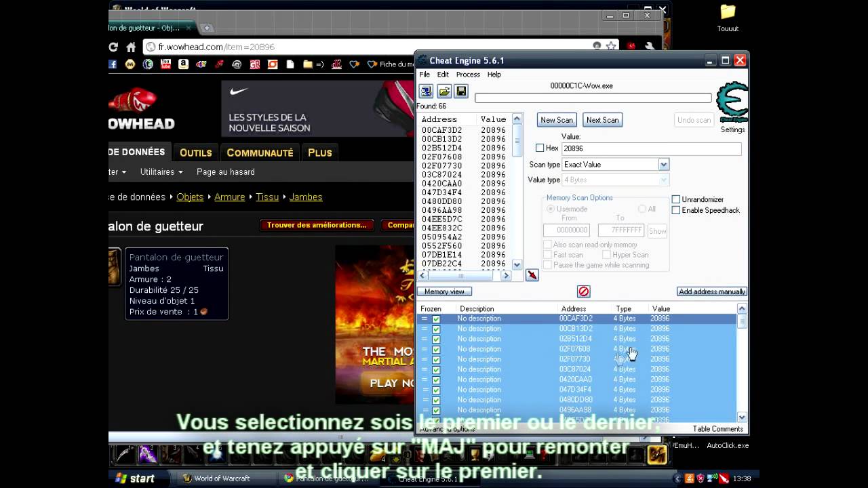The height and width of the screenshot is (488, 868).
Task: Click the purple spell icon in WoW action bar
Action: pos(149,454)
